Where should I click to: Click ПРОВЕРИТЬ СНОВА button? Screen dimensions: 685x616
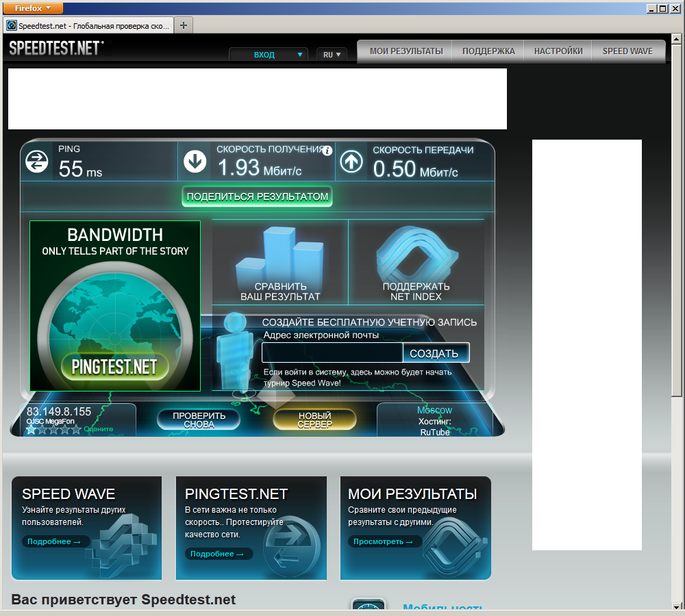(x=199, y=420)
